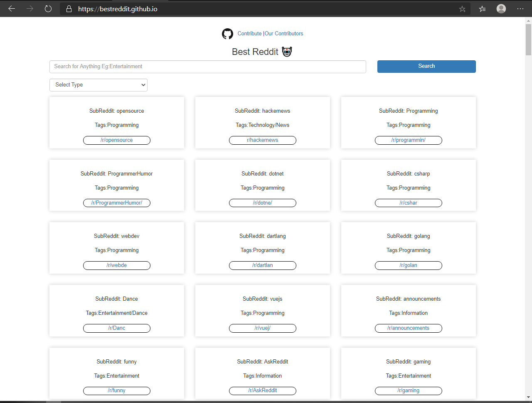
Task: Focus the Search for Anything field
Action: 207,67
